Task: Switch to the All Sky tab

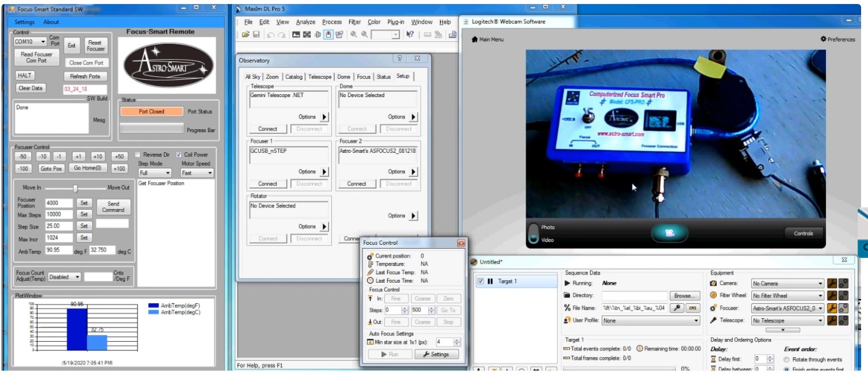Action: [x=253, y=77]
